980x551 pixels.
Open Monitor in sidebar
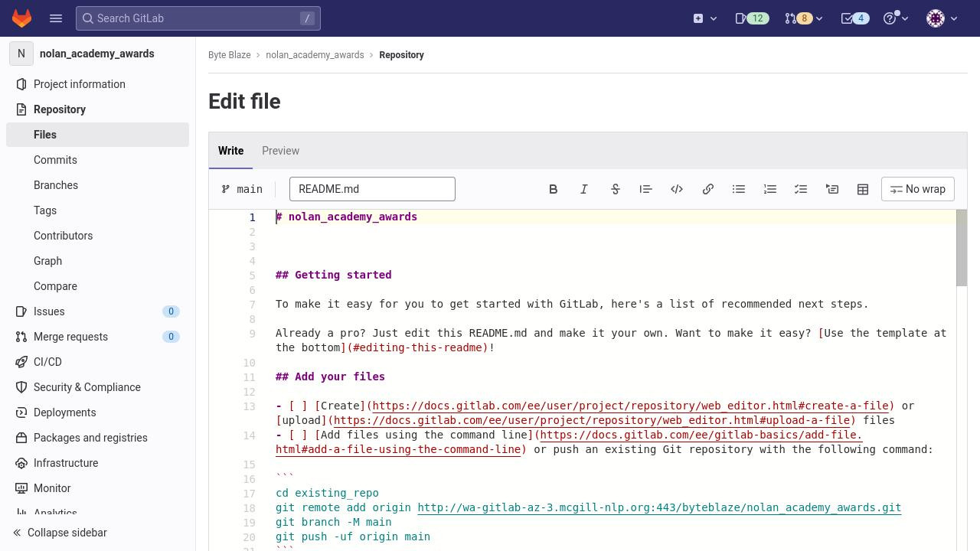pyautogui.click(x=97, y=488)
